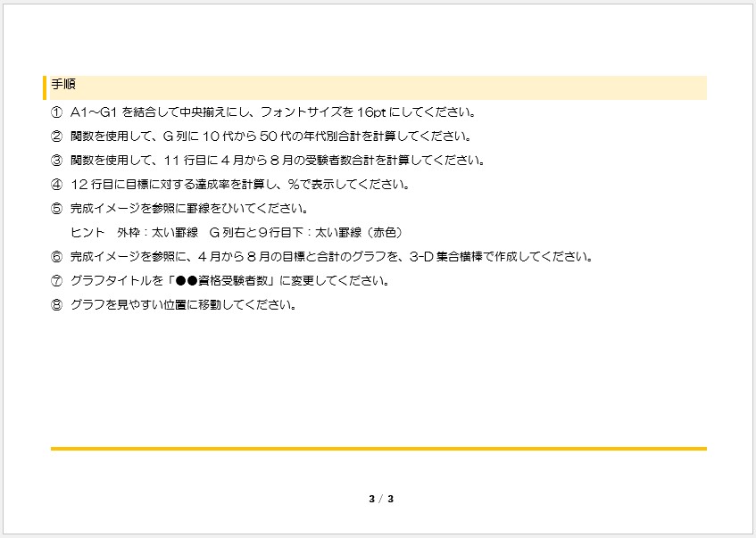Click the yellow horizontal footer line

point(378,449)
